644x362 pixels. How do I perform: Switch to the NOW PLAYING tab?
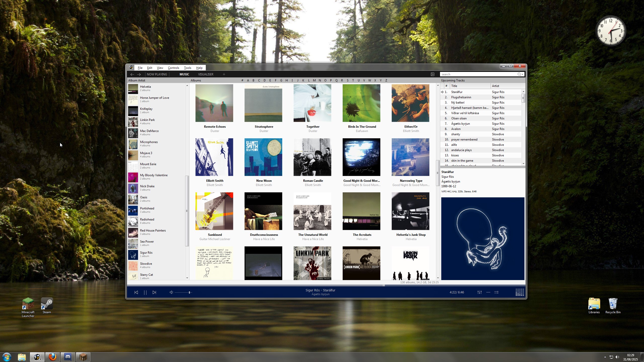pyautogui.click(x=157, y=74)
